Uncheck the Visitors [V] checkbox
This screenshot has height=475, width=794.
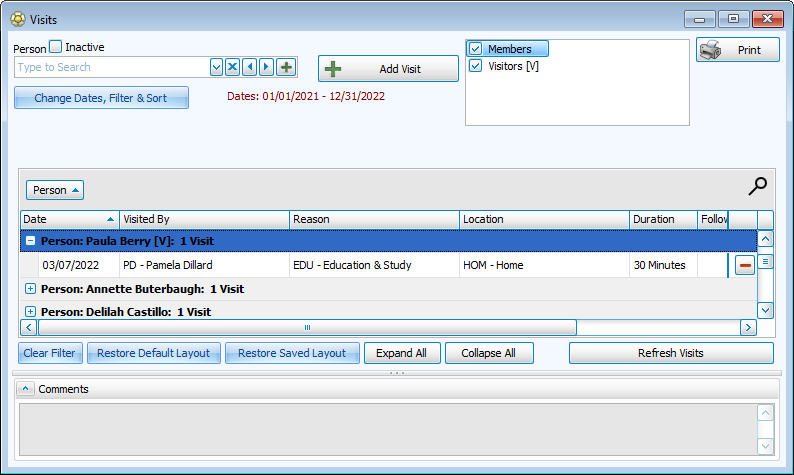(476, 66)
